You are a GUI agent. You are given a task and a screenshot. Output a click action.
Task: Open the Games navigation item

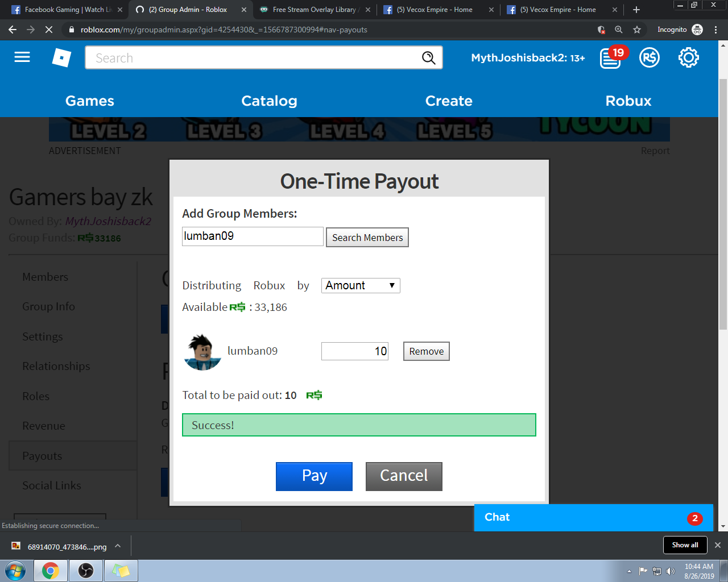[90, 101]
